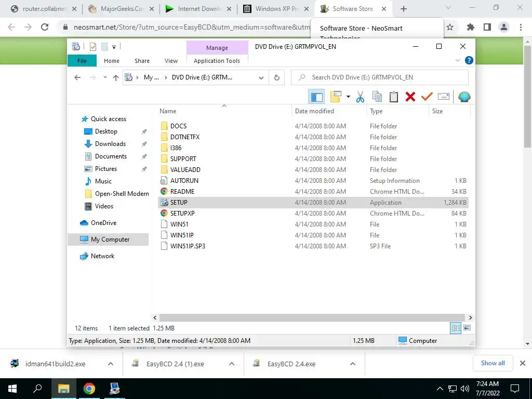Sort by the Type column header
This screenshot has width=532, height=399.
tap(397, 111)
